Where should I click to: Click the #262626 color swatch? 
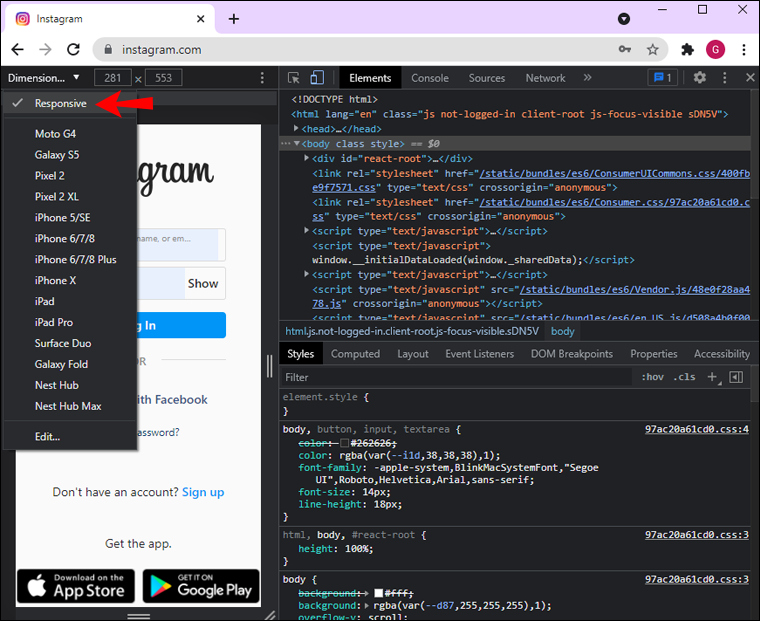pyautogui.click(x=345, y=443)
